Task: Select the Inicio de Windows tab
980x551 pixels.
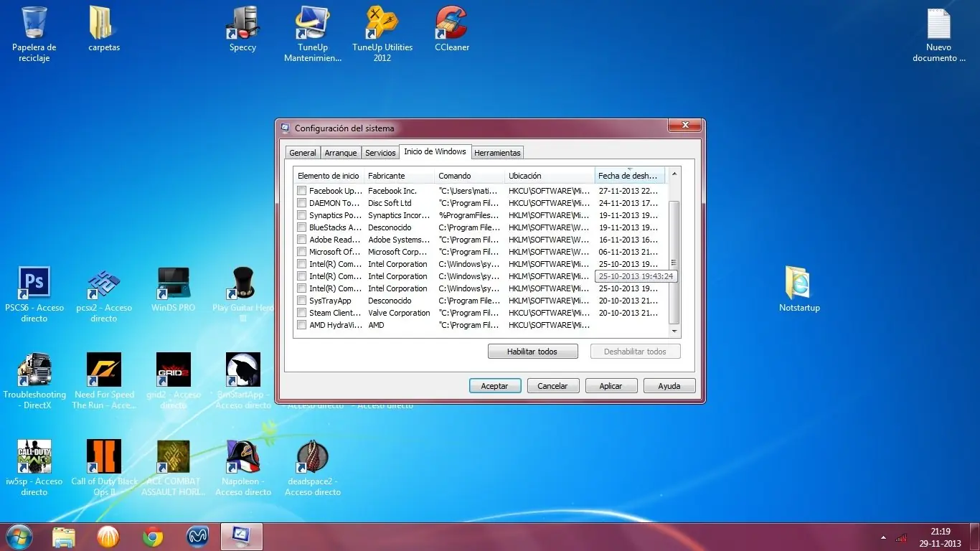Action: [435, 151]
